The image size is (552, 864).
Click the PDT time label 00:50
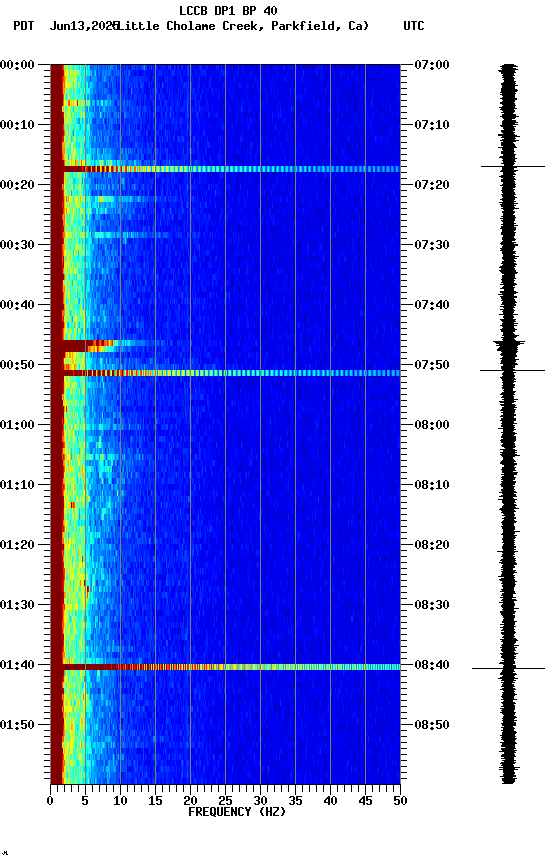[x=17, y=365]
